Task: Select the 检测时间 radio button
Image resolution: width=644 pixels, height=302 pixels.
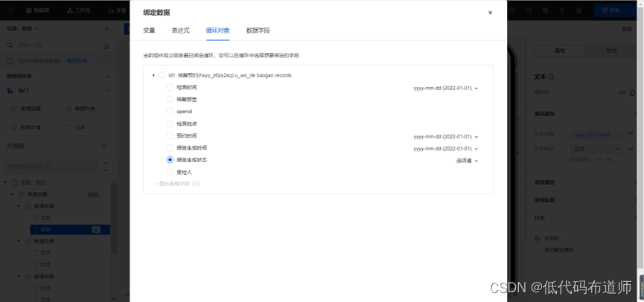Action: coord(170,88)
